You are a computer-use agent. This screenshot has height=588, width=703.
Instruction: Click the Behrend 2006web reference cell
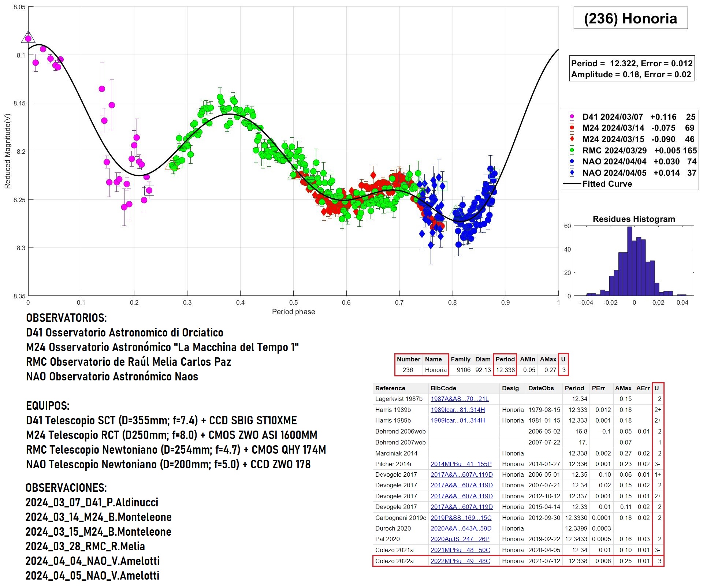(400, 431)
